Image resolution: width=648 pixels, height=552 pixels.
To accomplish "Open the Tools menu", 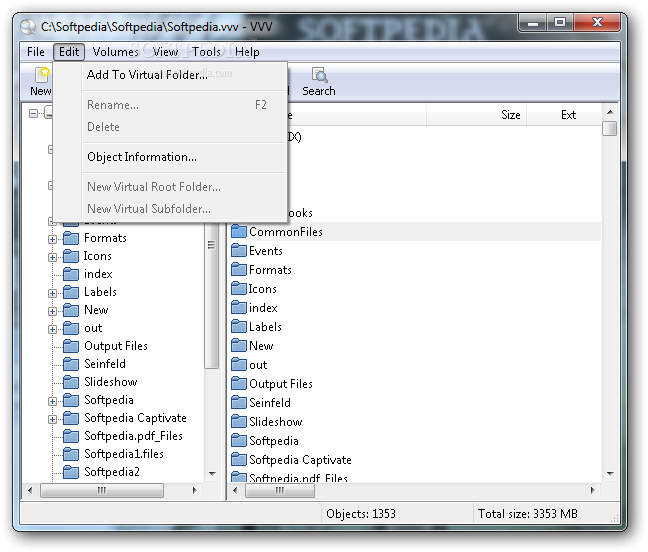I will coord(206,52).
